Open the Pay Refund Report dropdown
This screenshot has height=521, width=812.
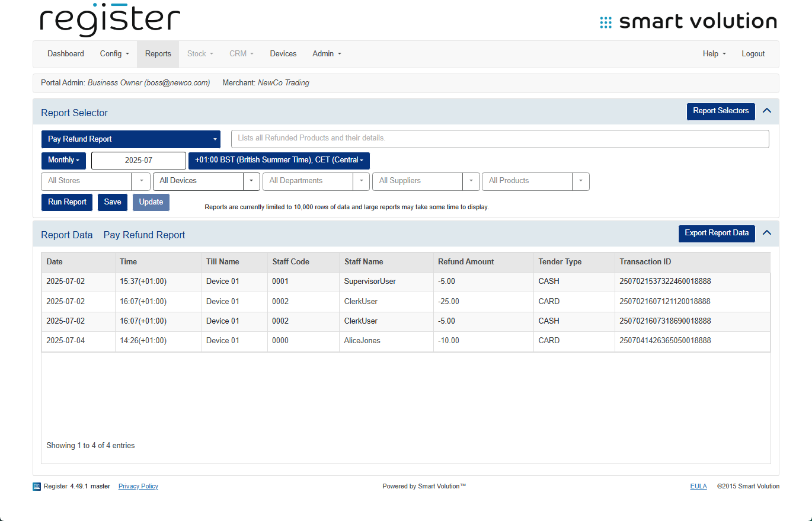coord(131,139)
